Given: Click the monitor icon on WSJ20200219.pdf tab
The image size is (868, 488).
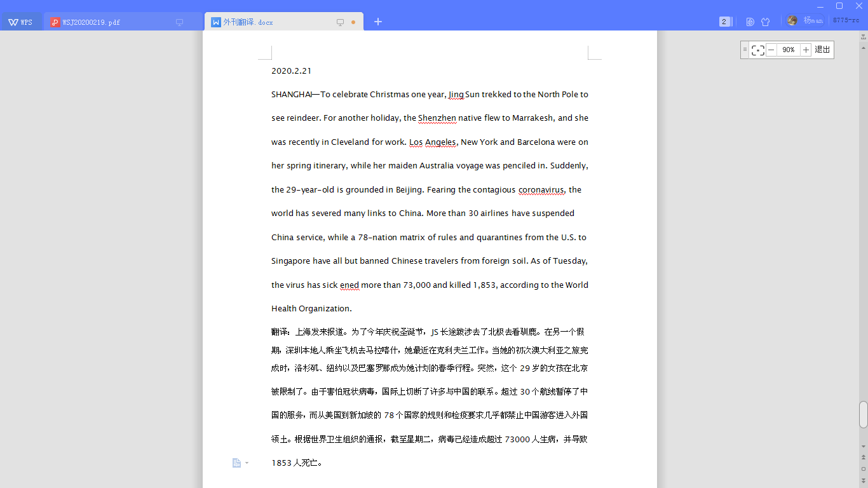Looking at the screenshot, I should 179,22.
